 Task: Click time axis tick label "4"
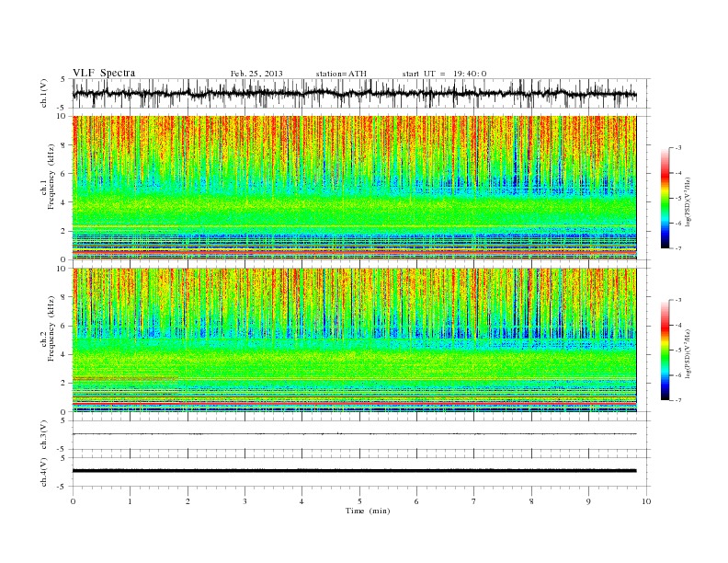point(301,501)
